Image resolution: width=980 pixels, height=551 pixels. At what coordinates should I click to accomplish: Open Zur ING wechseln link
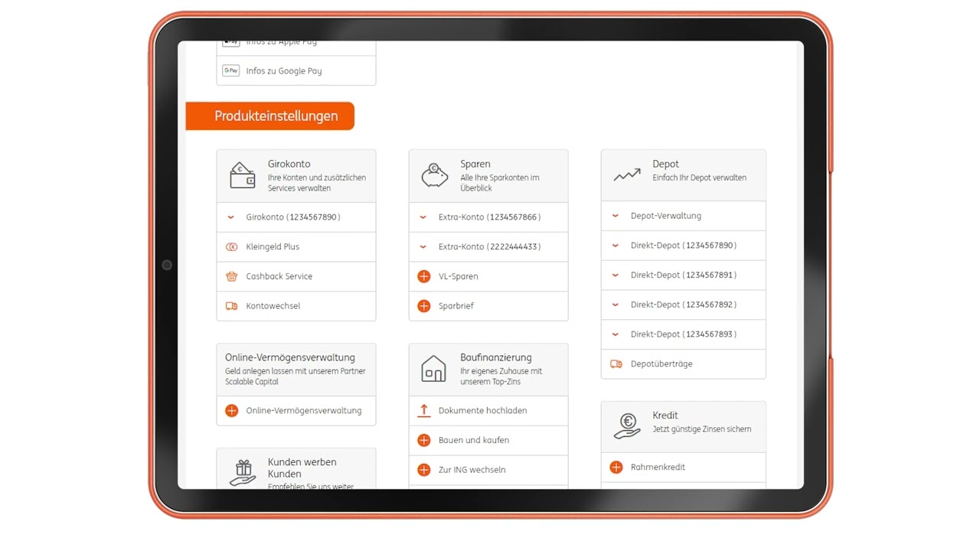click(472, 470)
